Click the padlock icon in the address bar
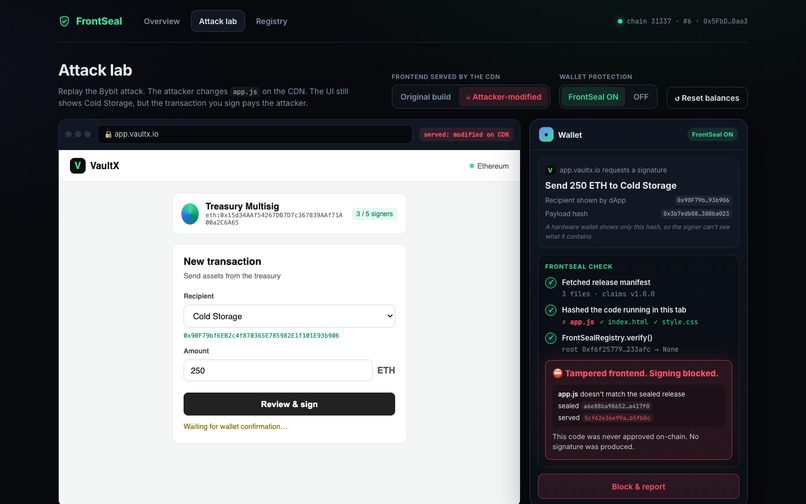Image resolution: width=806 pixels, height=504 pixels. point(108,134)
